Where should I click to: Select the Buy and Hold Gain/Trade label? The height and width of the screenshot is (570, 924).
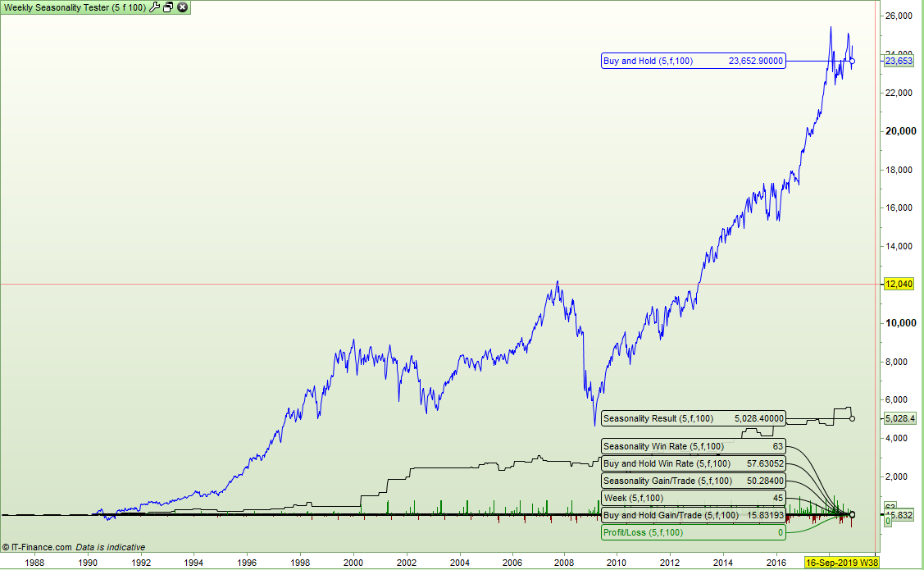(x=691, y=515)
